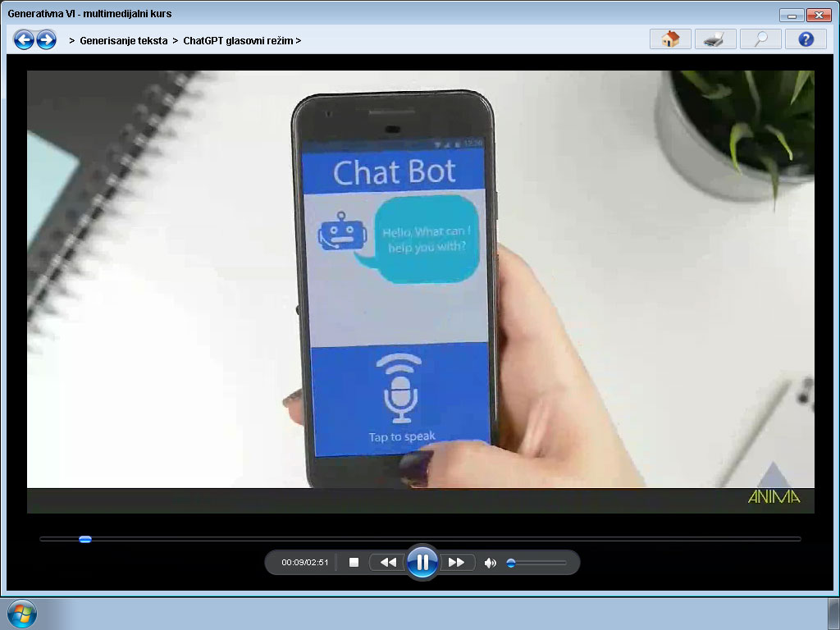
Task: Click on the Chat Bot video frame
Action: coord(420,279)
